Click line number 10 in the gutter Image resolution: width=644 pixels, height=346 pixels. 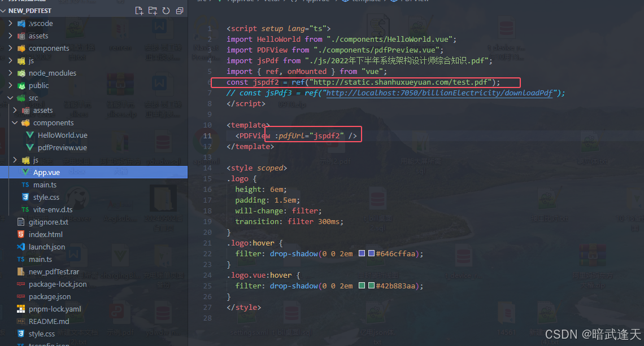(207, 125)
